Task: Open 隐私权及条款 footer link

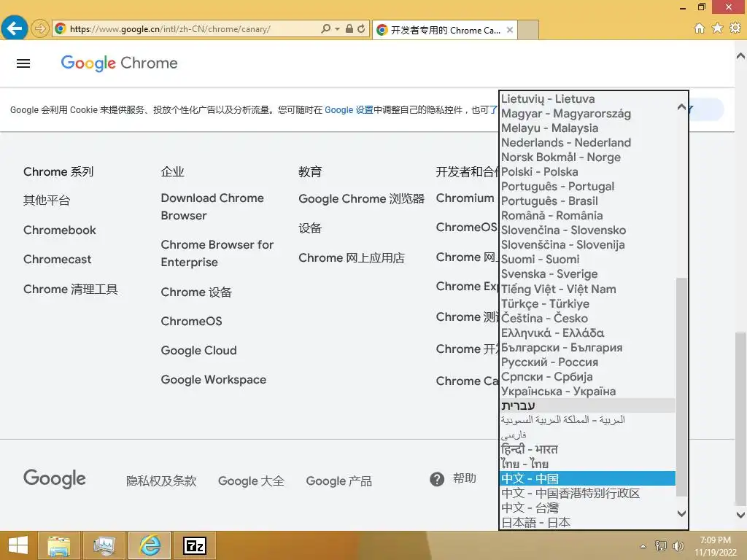Action: [x=161, y=481]
